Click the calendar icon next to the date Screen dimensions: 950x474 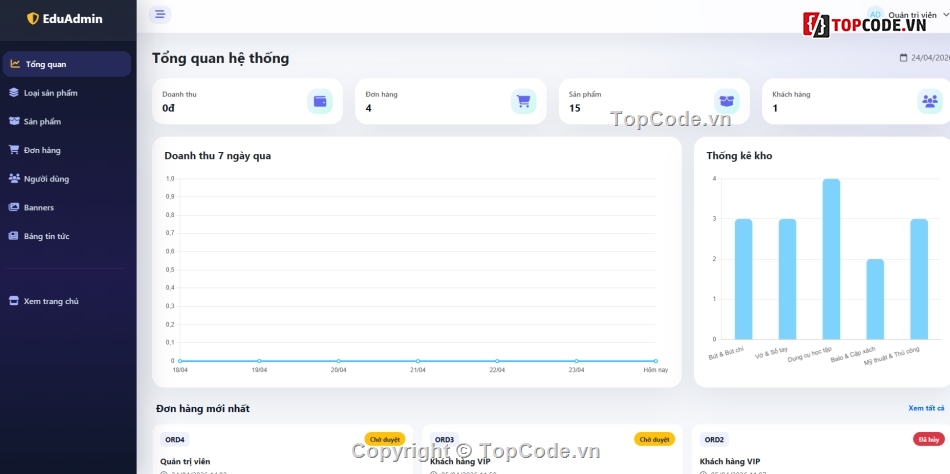point(903,58)
